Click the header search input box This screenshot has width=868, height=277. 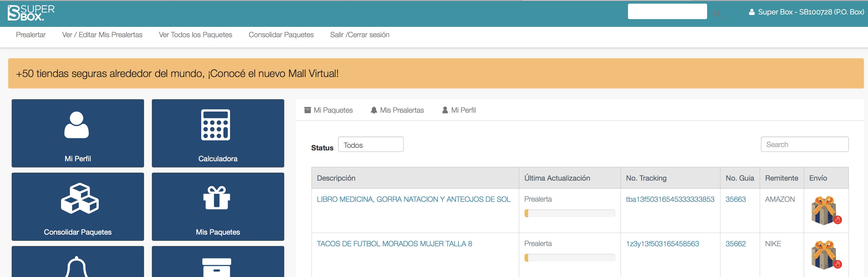click(667, 11)
